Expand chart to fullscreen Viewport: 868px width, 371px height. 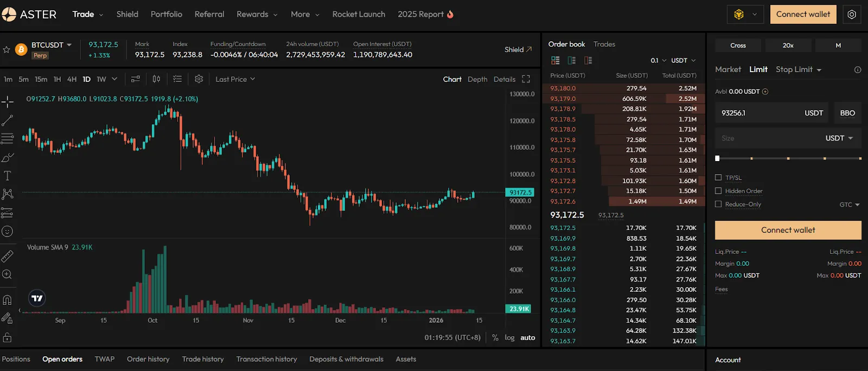526,79
